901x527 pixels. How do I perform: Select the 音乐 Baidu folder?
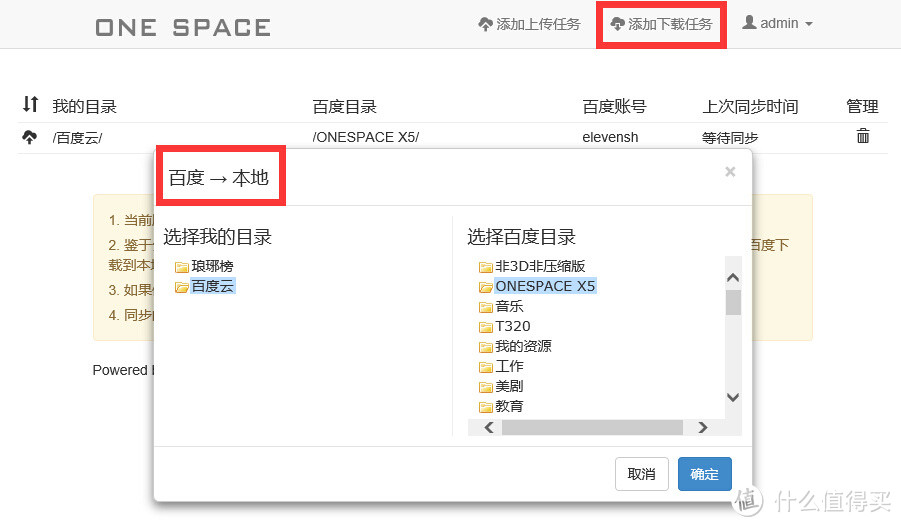click(509, 306)
